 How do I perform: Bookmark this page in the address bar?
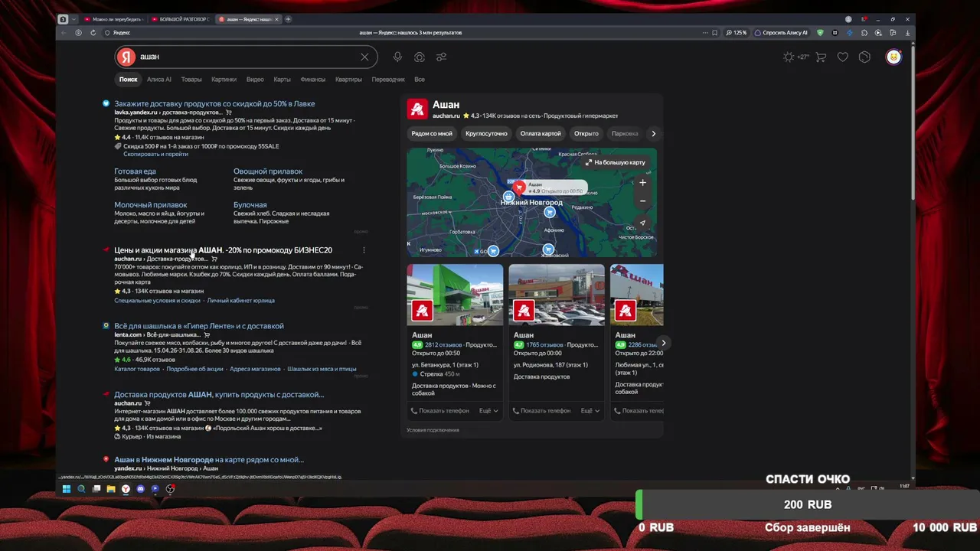point(714,33)
